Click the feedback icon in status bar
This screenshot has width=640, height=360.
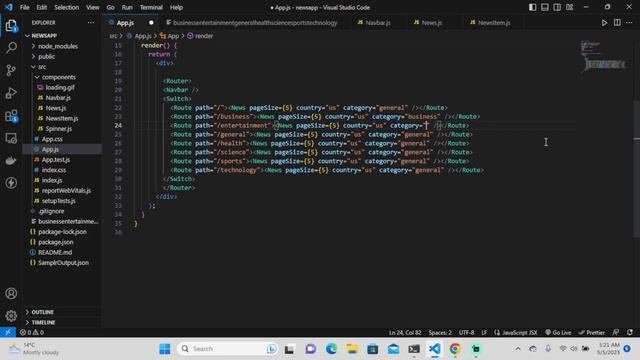click(616, 332)
